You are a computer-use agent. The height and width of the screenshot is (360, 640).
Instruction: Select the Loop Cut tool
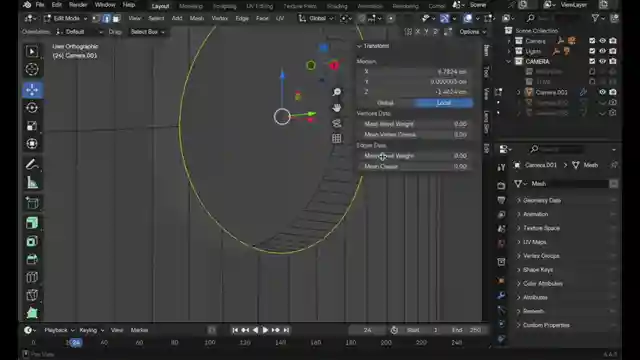(32, 277)
